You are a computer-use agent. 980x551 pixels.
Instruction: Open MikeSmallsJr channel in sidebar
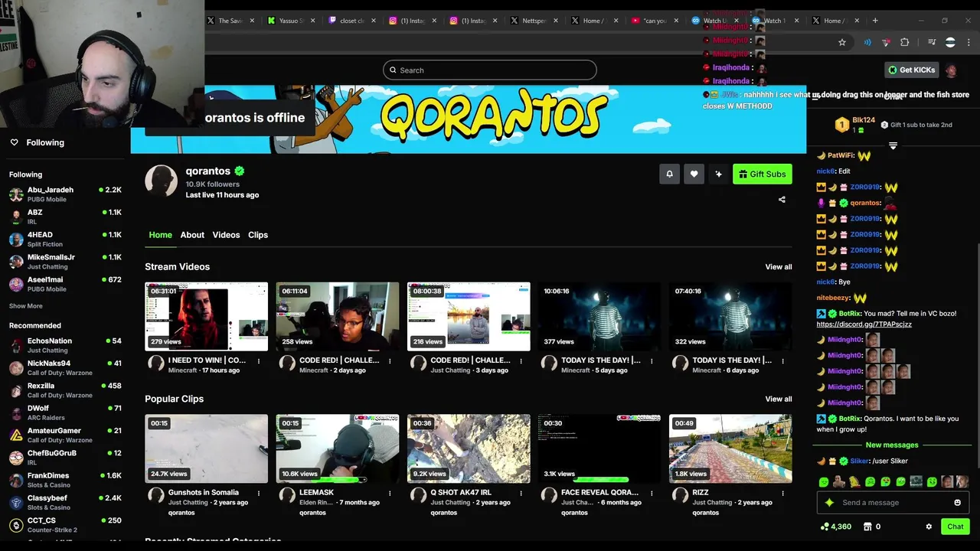pyautogui.click(x=65, y=262)
